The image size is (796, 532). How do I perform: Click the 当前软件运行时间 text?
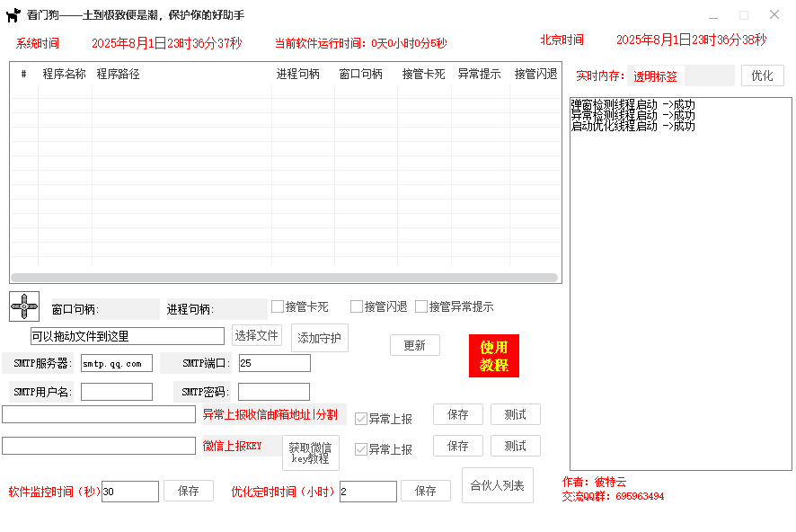(x=361, y=43)
